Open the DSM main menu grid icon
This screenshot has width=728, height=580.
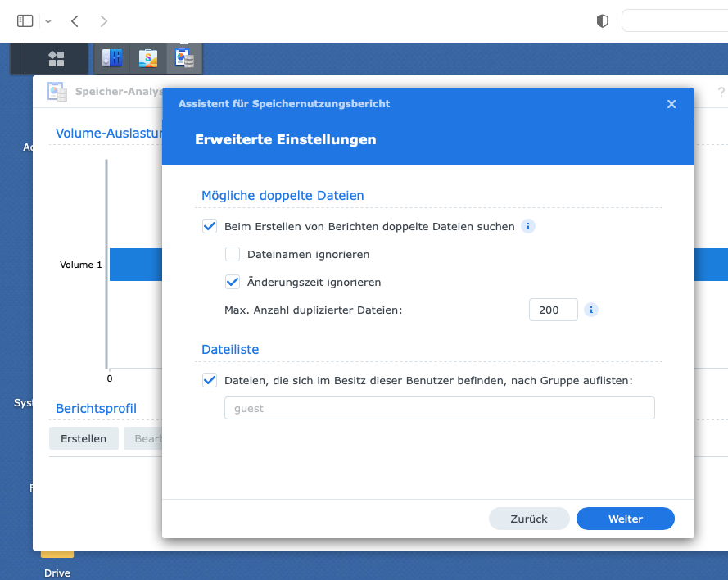tap(56, 58)
